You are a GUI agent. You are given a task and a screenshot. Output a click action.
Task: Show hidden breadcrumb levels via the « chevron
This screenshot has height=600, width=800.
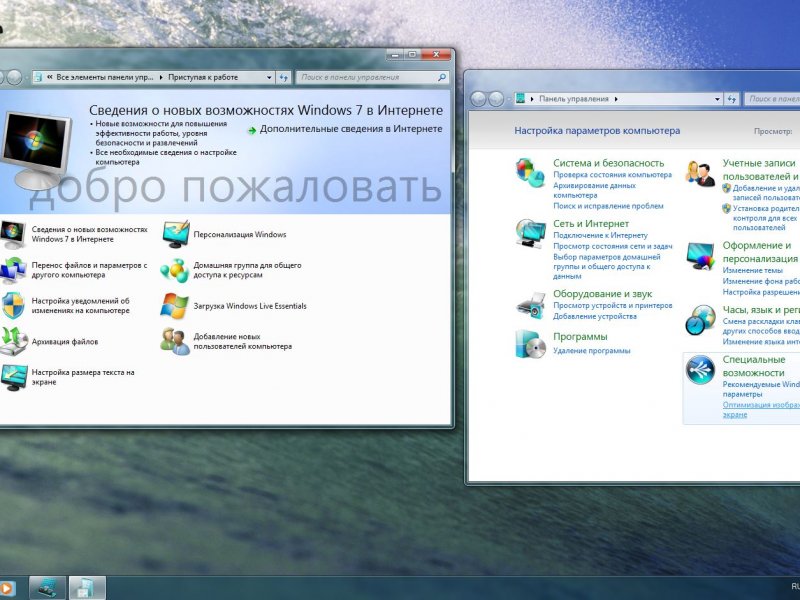tap(50, 78)
